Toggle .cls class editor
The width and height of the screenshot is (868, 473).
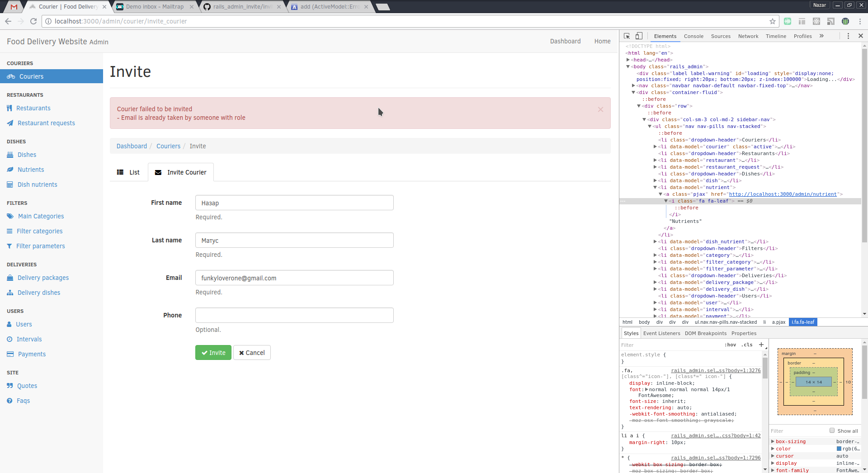pyautogui.click(x=747, y=345)
